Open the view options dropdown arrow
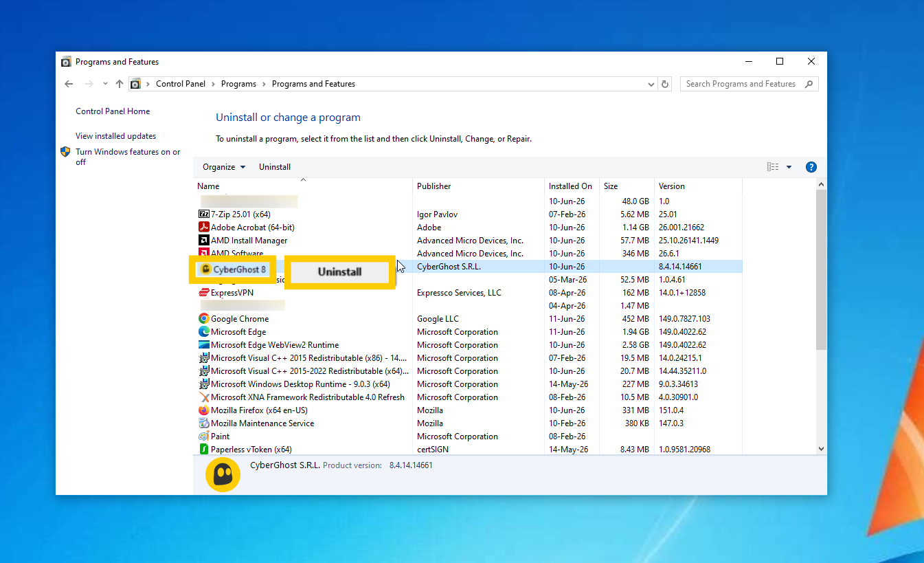Screen dimensions: 924x563 (x=789, y=167)
